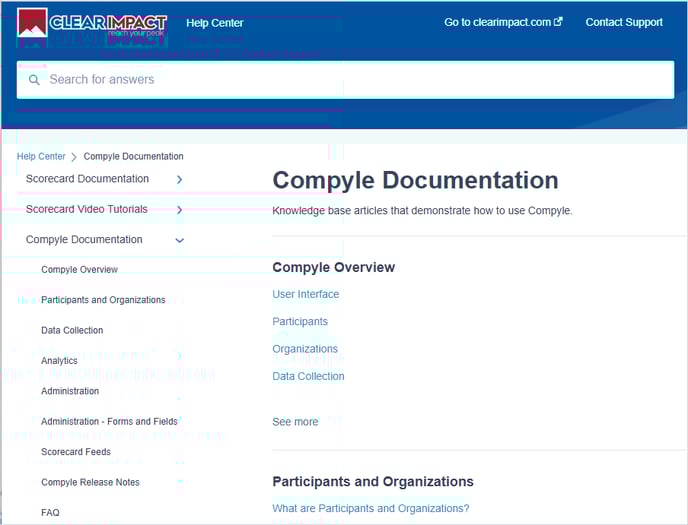Screen dimensions: 688x525
Task: Open the Help Center header link
Action: (x=215, y=23)
